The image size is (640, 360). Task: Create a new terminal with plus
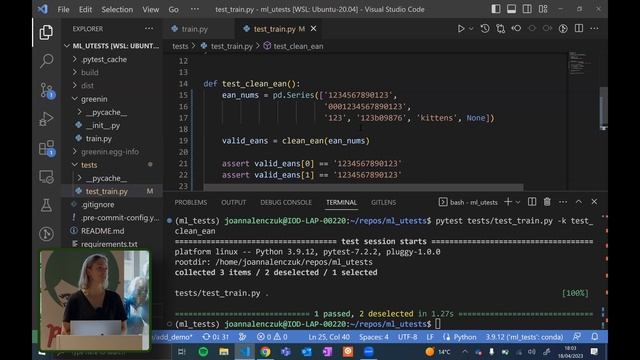coord(508,202)
